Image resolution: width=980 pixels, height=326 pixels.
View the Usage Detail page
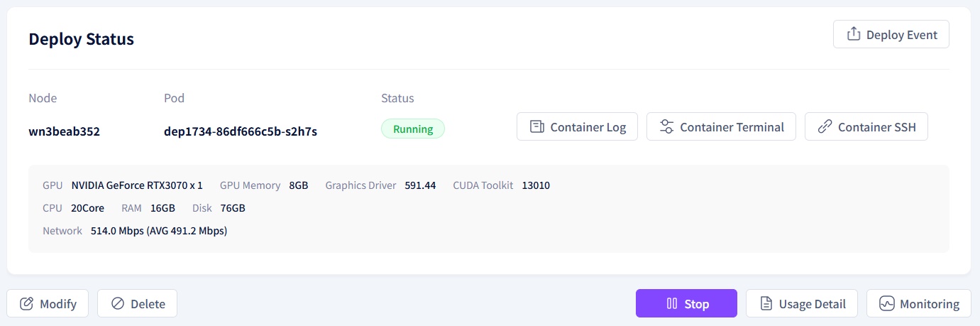click(801, 304)
